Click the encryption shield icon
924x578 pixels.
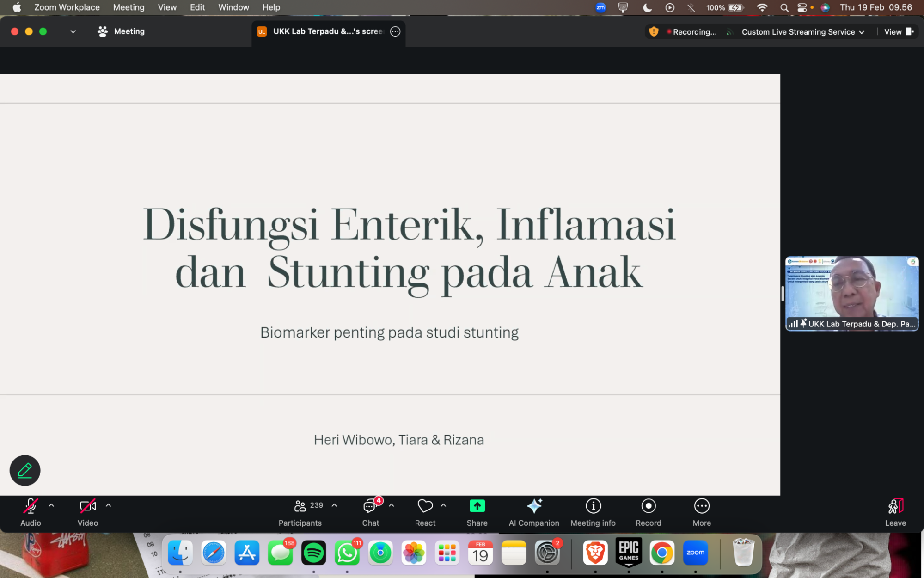[654, 31]
